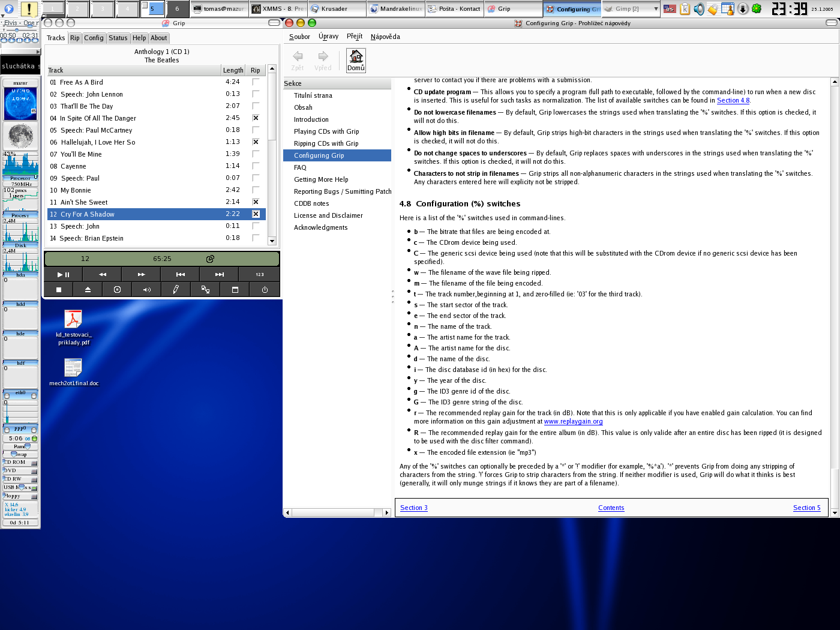
Task: Open the disc editor pencil button
Action: (176, 289)
